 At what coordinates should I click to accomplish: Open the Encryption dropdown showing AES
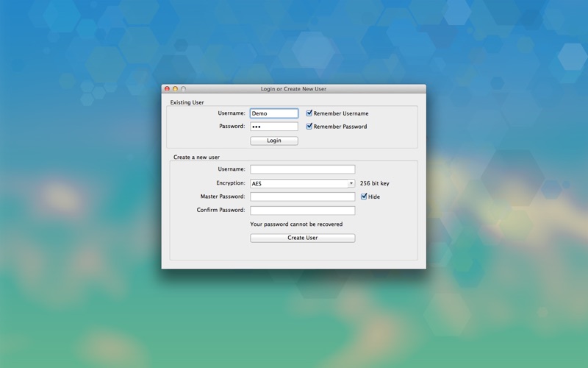(303, 183)
